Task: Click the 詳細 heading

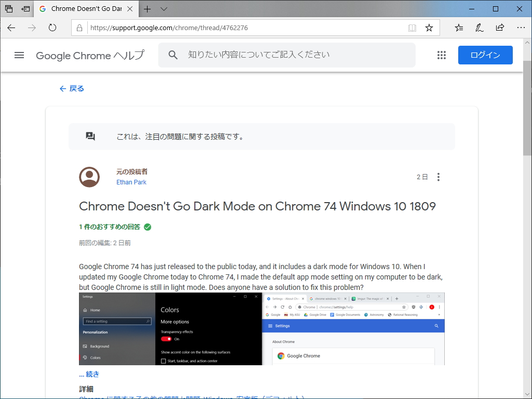Action: (x=86, y=389)
